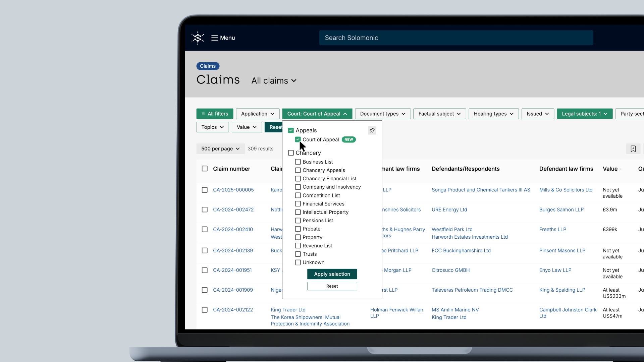Uncheck the Court of Appeal checkbox
Screen dimensions: 644x362
(298, 139)
